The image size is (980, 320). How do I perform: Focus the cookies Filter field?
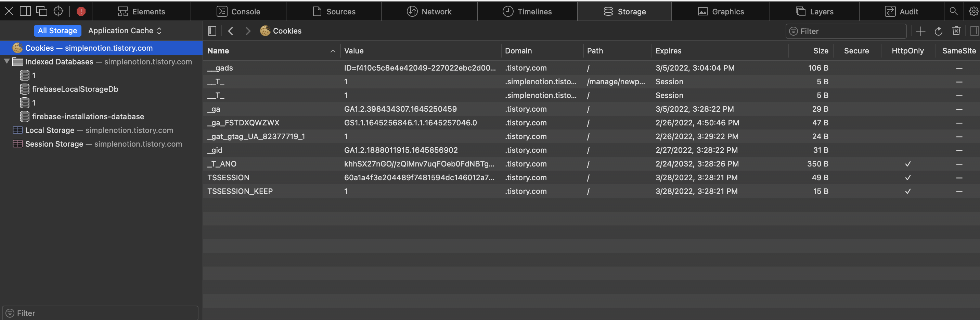pos(846,31)
